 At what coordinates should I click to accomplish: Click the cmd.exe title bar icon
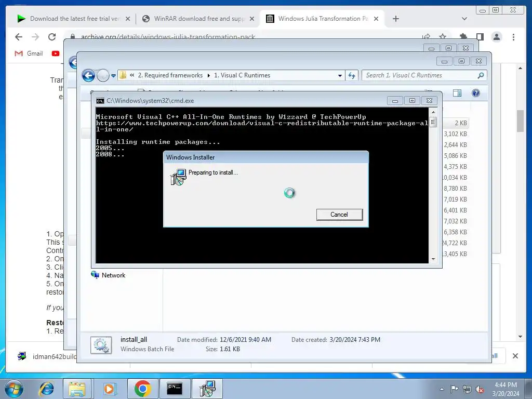click(x=100, y=101)
